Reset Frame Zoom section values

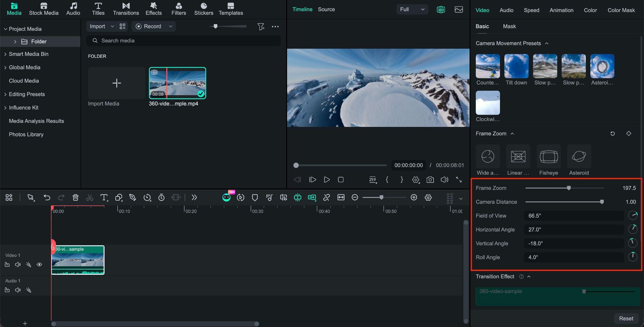613,134
